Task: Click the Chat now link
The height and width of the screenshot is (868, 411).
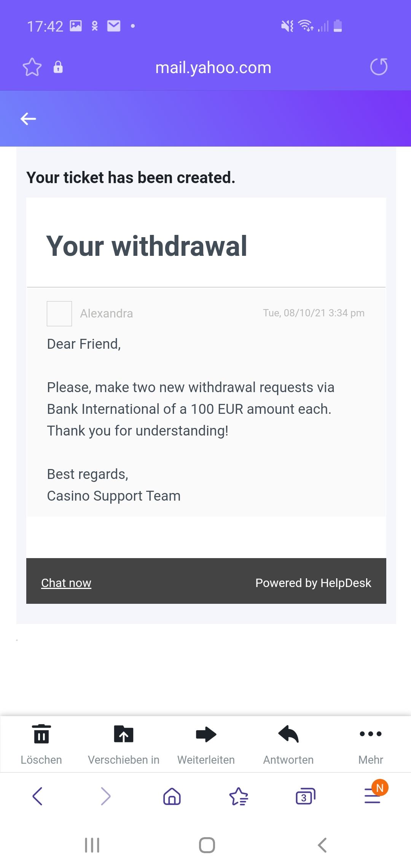Action: click(x=66, y=583)
